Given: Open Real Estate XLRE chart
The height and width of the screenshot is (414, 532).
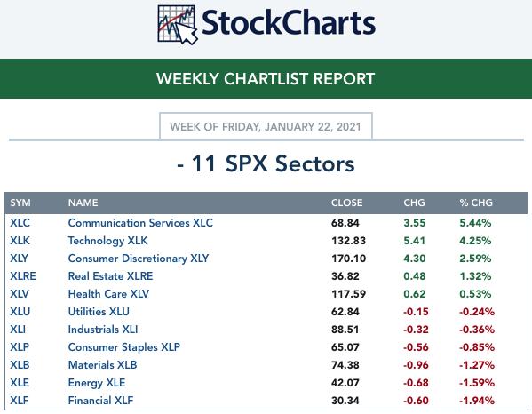Looking at the screenshot, I should (110, 276).
